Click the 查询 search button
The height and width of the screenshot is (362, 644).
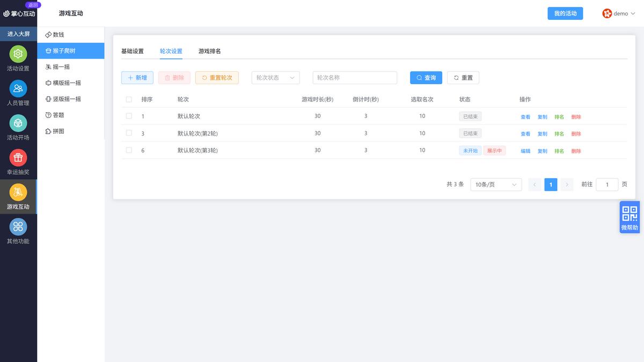[x=426, y=78]
